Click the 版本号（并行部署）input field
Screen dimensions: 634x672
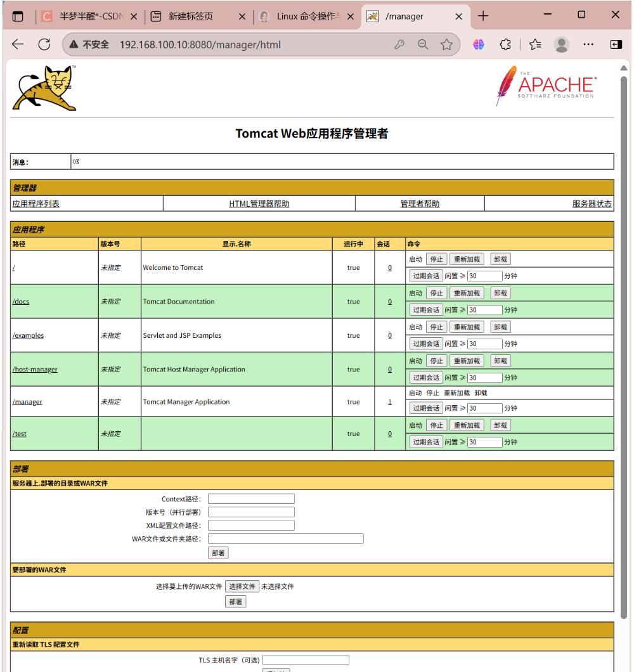click(251, 512)
